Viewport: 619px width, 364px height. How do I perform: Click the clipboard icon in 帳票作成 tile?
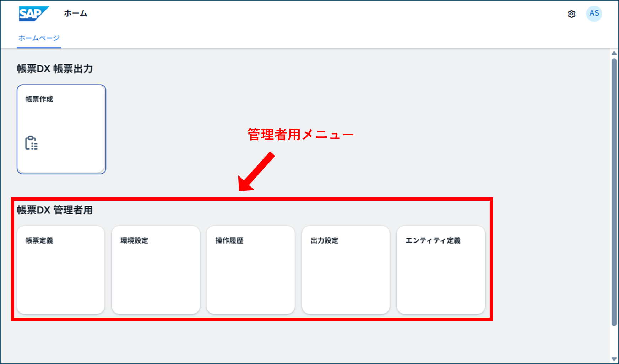(31, 143)
